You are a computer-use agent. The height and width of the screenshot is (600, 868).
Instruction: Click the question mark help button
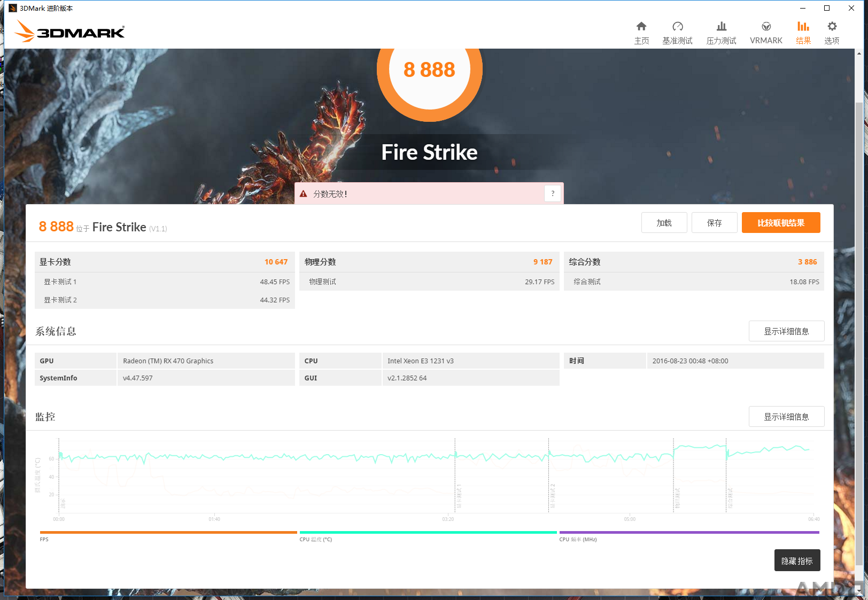coord(553,193)
